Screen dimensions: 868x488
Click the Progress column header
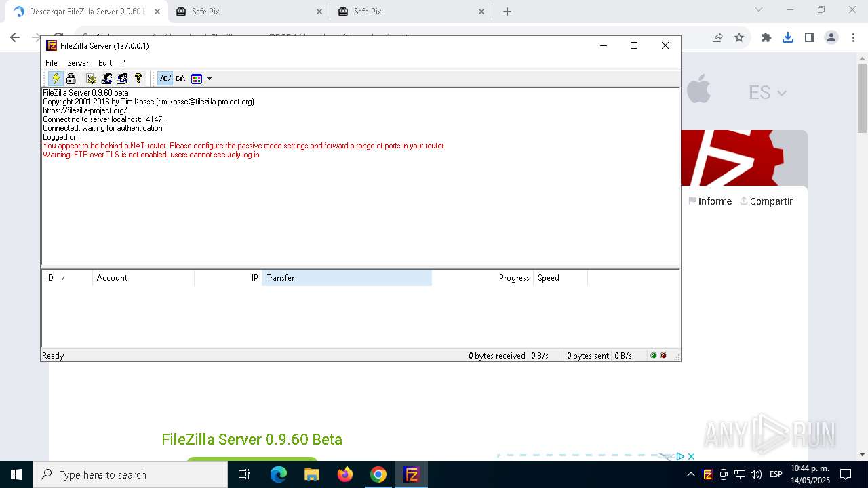(x=482, y=278)
